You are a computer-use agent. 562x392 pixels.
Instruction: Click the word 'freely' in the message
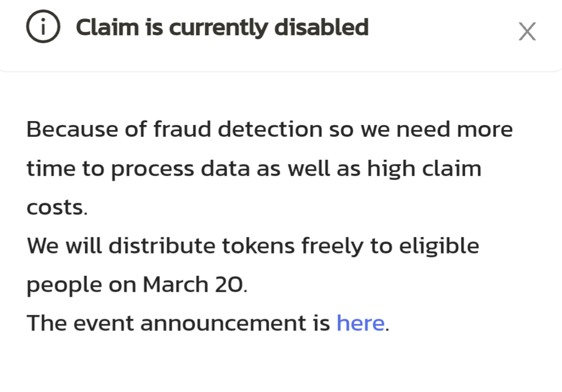332,247
